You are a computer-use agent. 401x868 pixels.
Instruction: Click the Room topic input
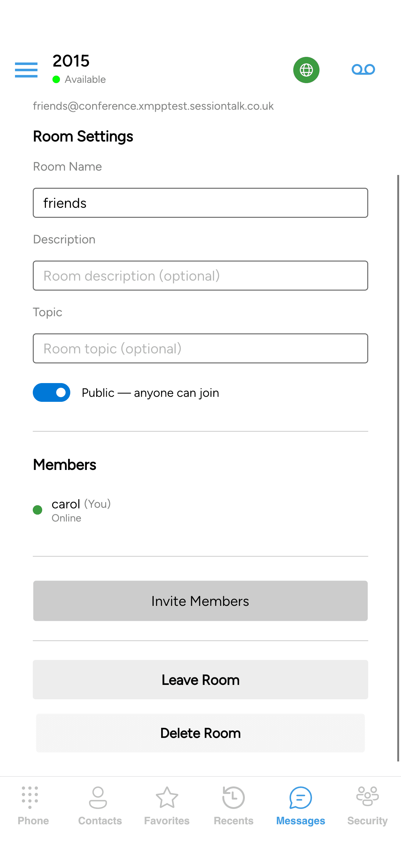[200, 348]
